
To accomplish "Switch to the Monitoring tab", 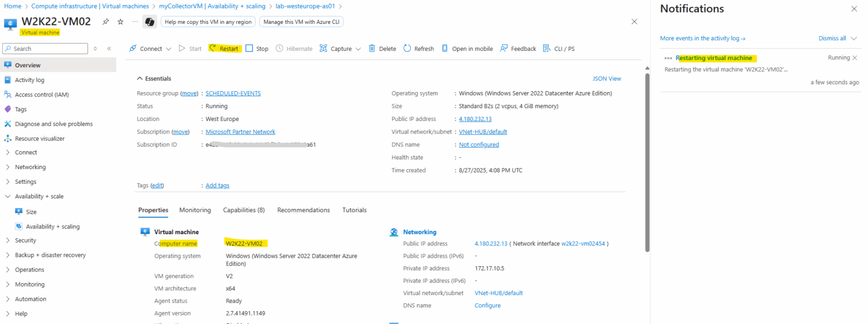I will tap(195, 210).
